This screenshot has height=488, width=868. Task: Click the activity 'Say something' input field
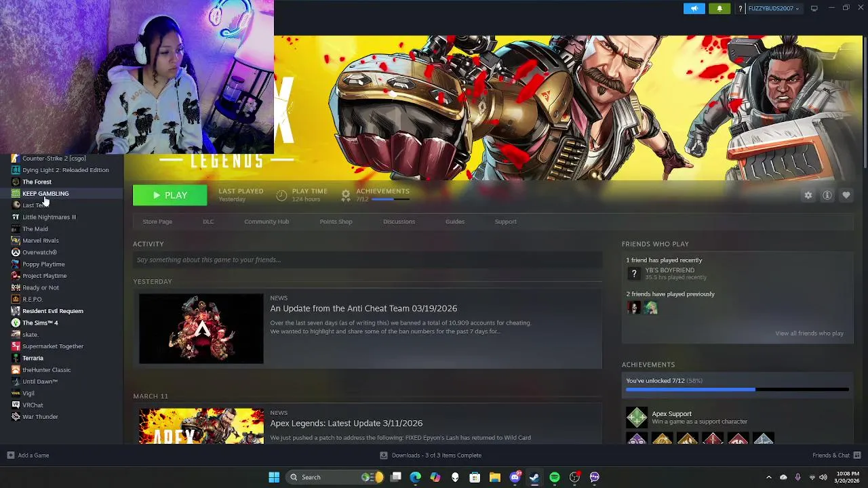tap(368, 260)
